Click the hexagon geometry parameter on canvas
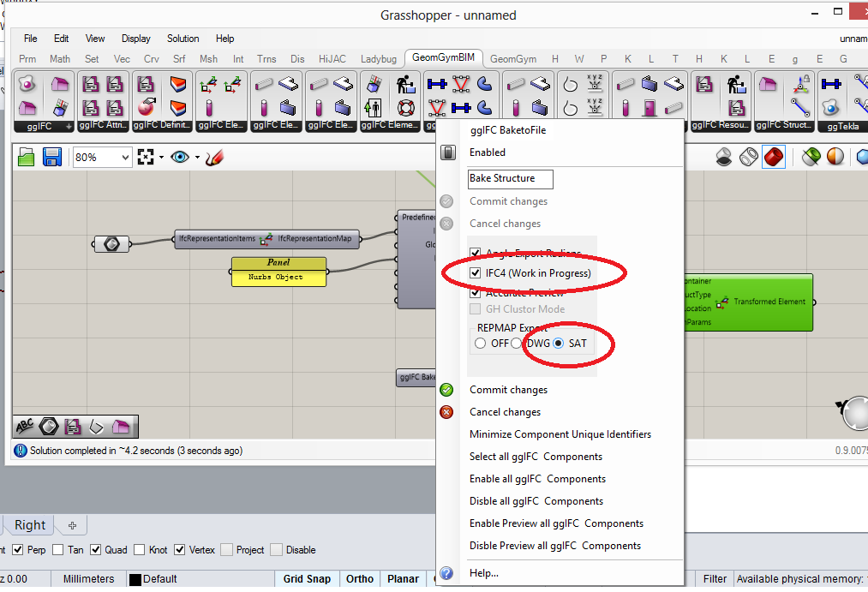The image size is (868, 592). 111,243
